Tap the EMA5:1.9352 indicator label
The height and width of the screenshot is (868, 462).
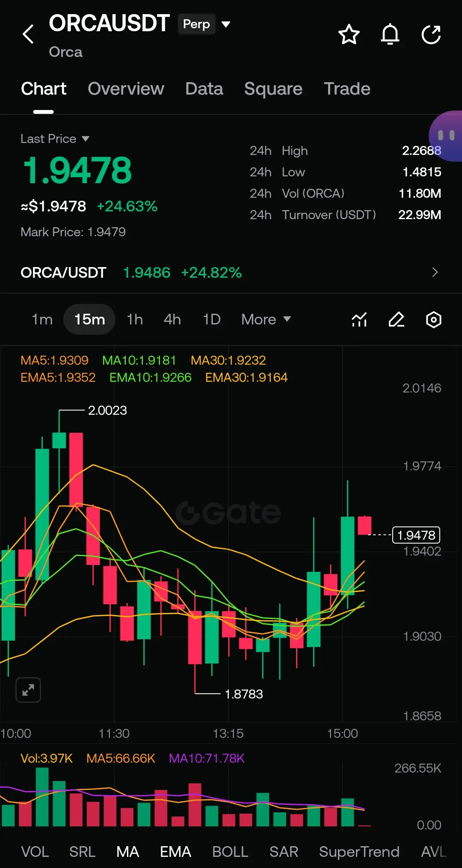tap(58, 377)
